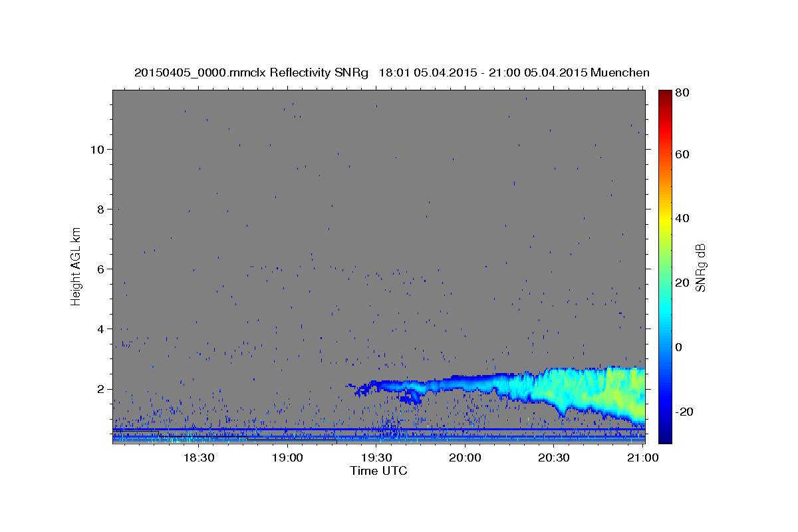Click the colorbar value -20
Viewport: 798px width, 532px height.
pyautogui.click(x=683, y=412)
